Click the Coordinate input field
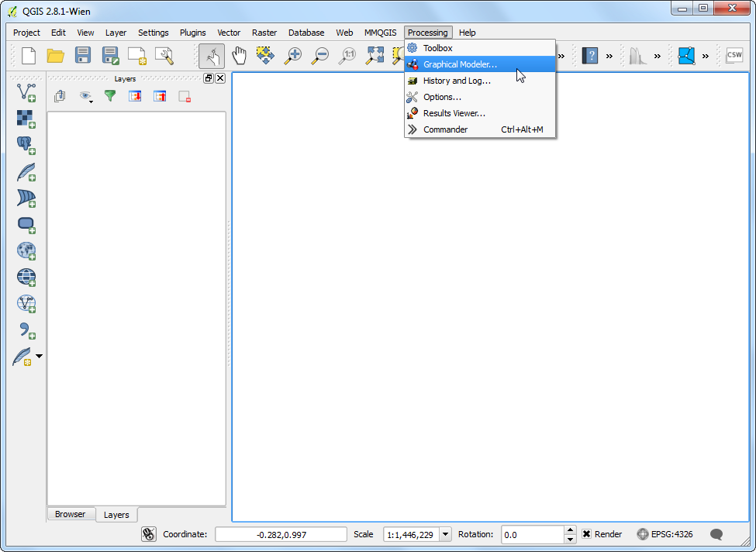 (x=281, y=534)
